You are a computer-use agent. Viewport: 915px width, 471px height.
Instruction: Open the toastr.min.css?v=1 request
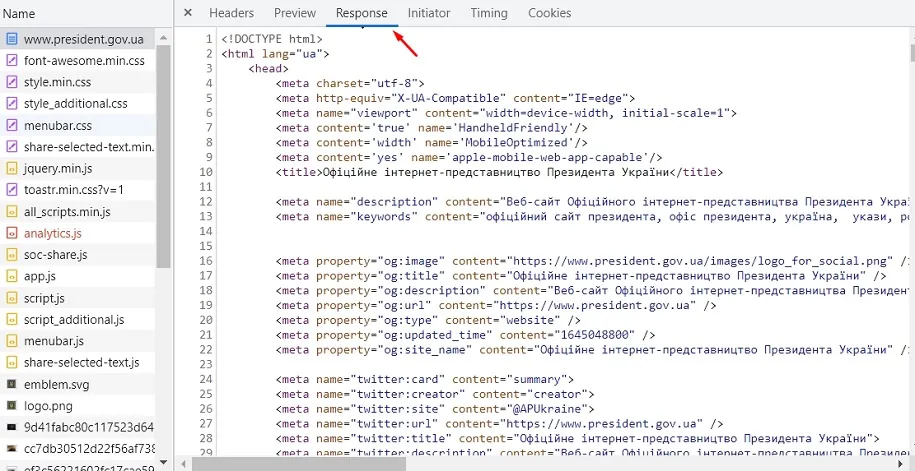point(78,190)
